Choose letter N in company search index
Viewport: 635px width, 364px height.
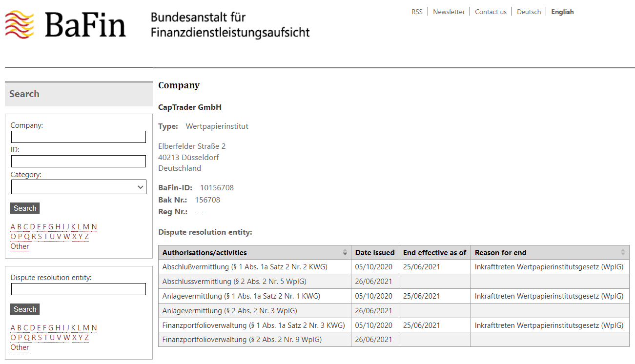94,227
